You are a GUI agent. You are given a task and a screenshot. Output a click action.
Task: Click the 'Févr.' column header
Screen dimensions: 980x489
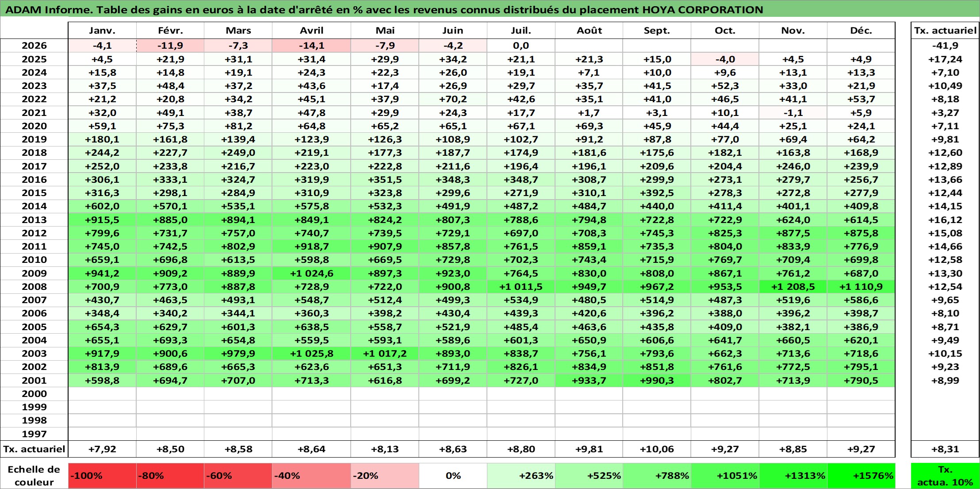coord(170,31)
